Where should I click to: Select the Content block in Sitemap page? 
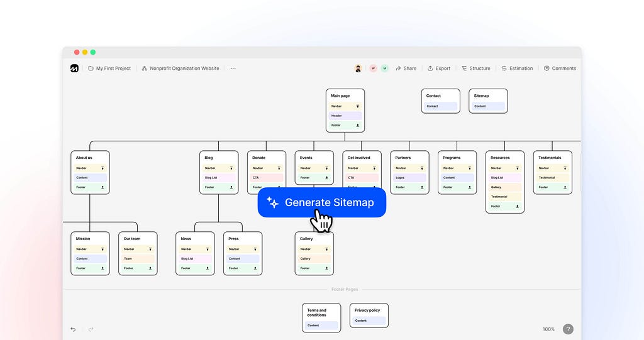tap(488, 106)
